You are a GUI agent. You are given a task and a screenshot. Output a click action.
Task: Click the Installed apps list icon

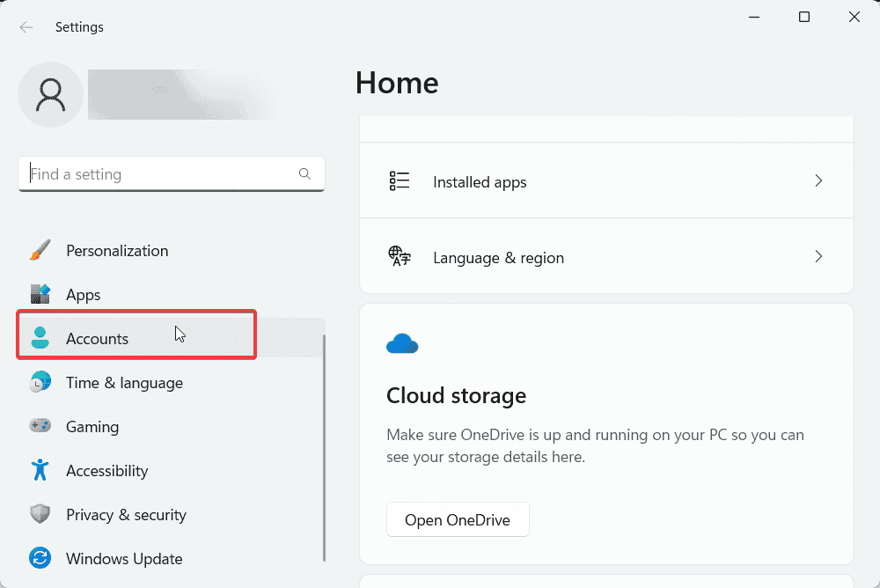coord(399,180)
